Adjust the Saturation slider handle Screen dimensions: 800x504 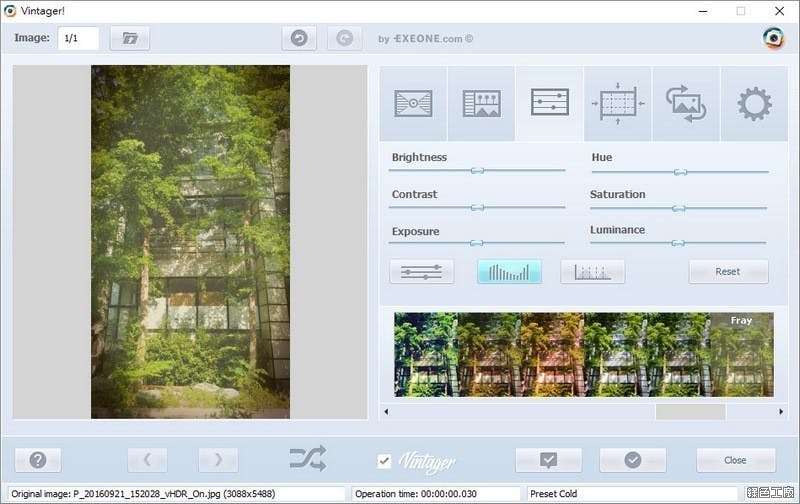(x=679, y=208)
